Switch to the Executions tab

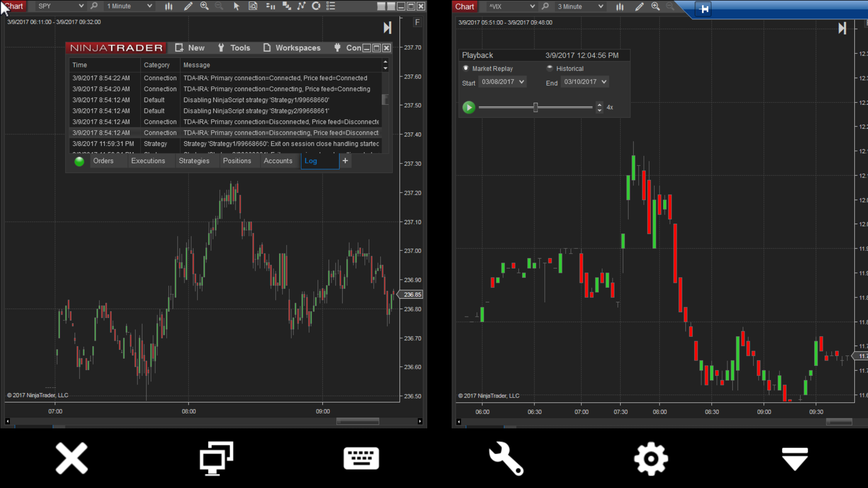coord(148,161)
